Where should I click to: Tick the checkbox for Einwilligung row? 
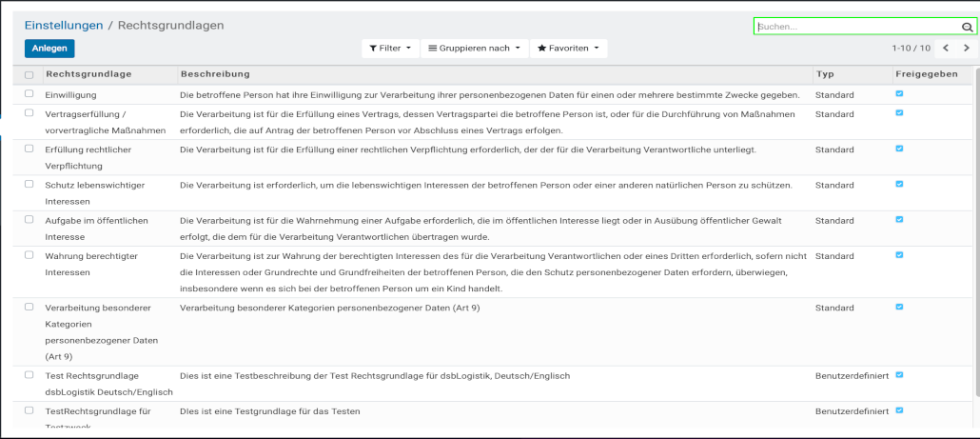coord(29,94)
